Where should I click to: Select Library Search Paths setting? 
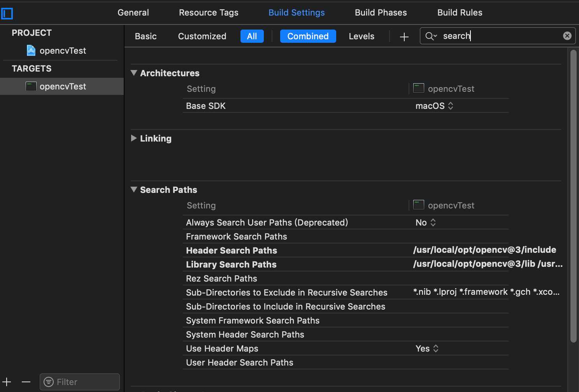point(346,264)
